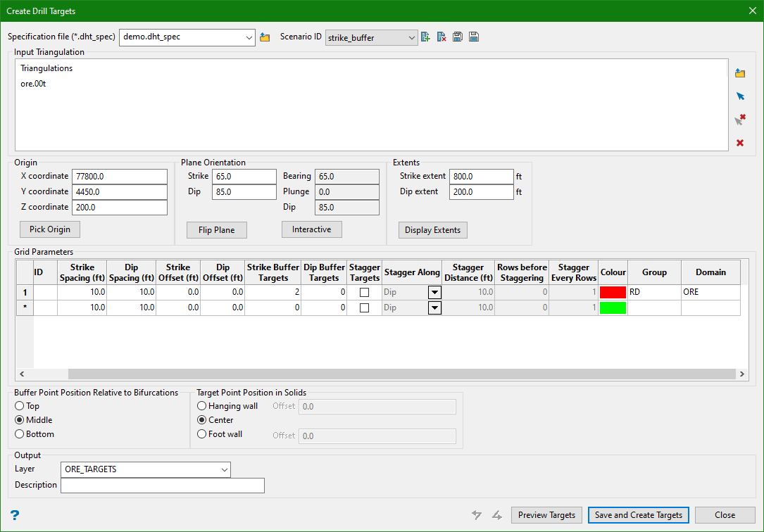Click the Description input field
Screen dimensions: 764x532
point(163,486)
